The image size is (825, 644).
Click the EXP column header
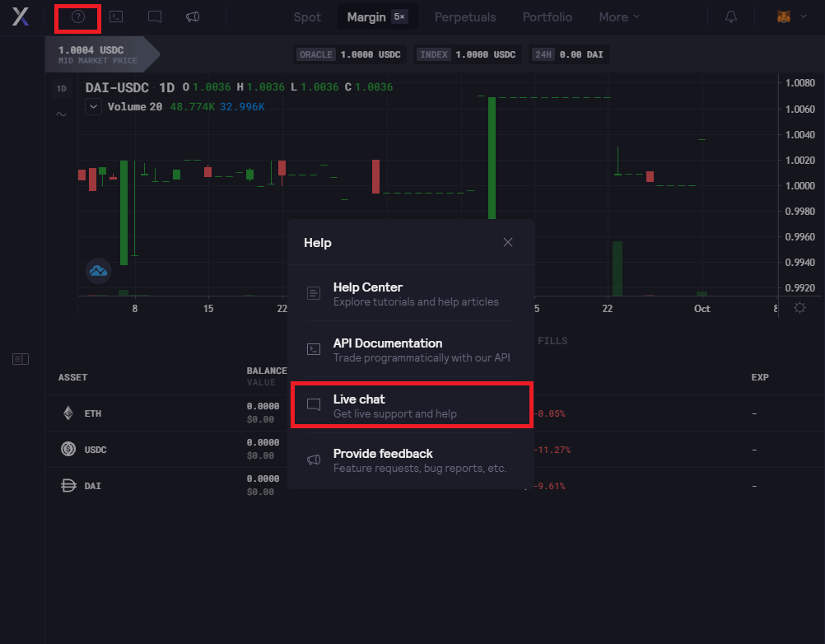click(760, 377)
